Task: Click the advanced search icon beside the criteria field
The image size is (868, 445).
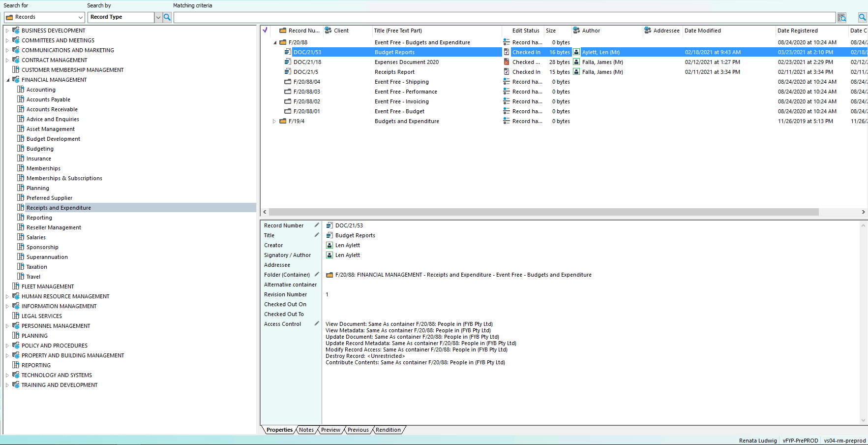Action: (x=841, y=17)
